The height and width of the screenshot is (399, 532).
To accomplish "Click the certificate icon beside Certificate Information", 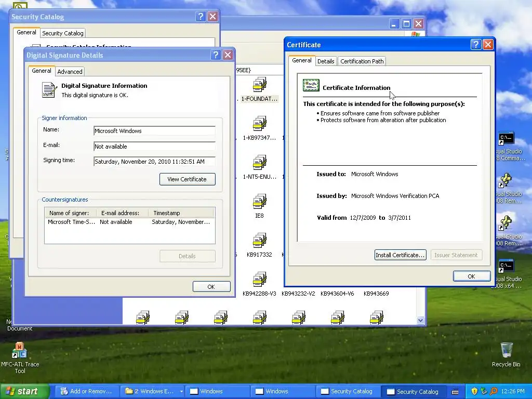I will [311, 86].
